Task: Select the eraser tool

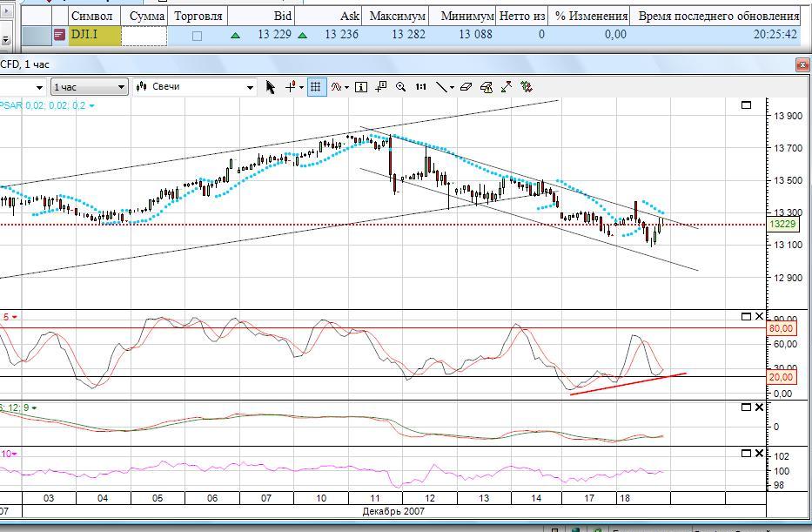Action: [466, 87]
